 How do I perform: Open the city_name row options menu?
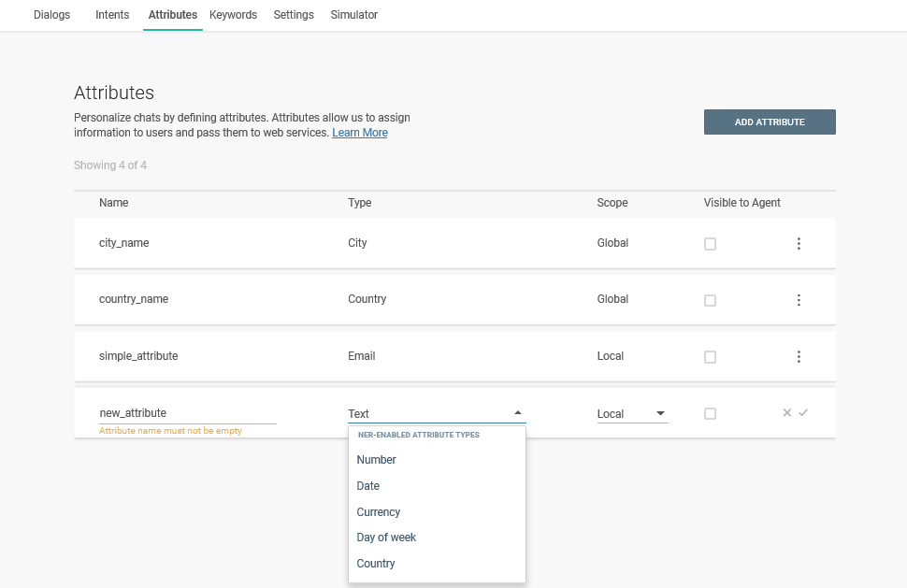(799, 244)
